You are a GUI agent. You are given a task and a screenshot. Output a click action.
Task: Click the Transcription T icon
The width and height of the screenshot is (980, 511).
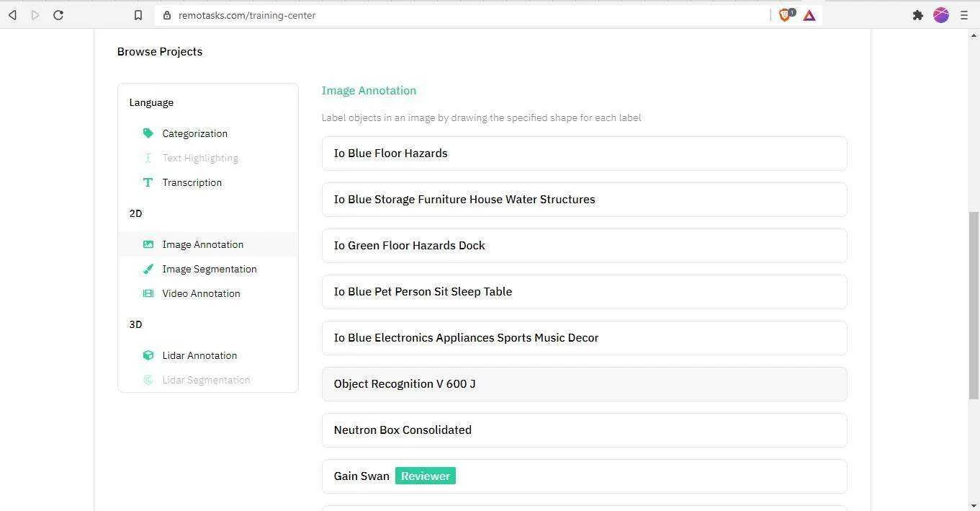tap(148, 182)
